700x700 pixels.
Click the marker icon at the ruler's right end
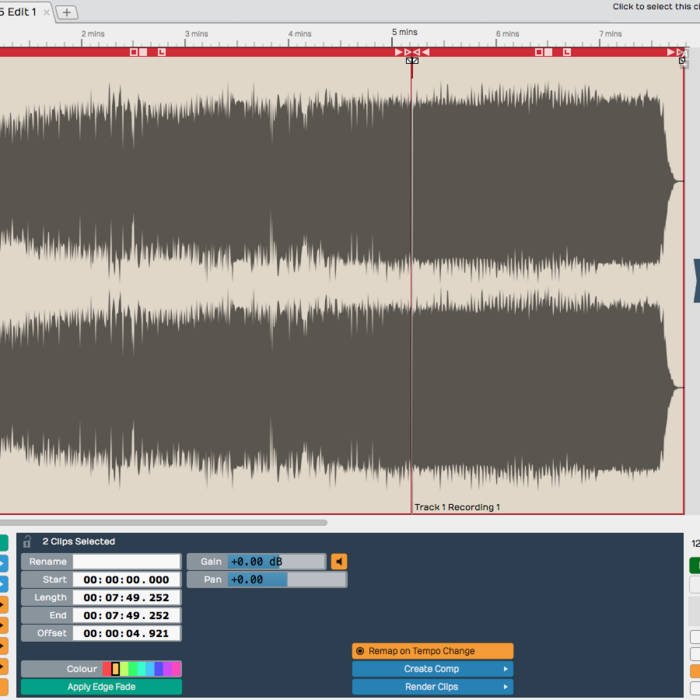(x=683, y=51)
